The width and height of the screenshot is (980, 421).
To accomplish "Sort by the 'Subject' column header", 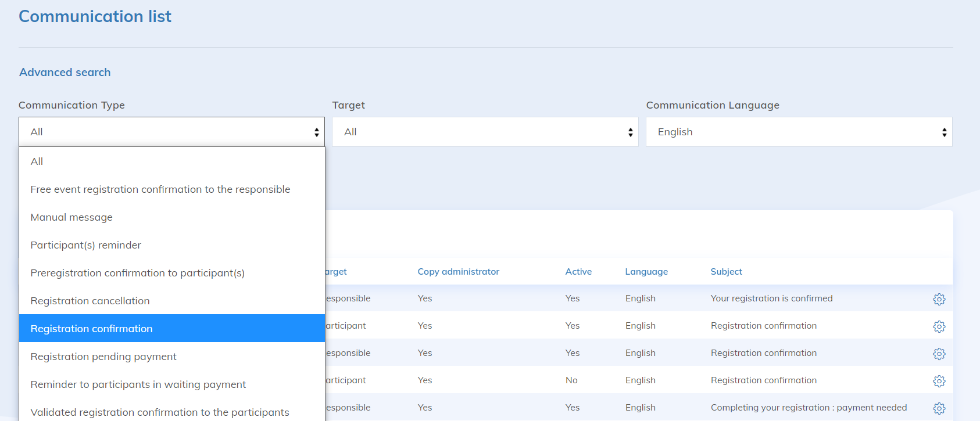I will [x=726, y=272].
